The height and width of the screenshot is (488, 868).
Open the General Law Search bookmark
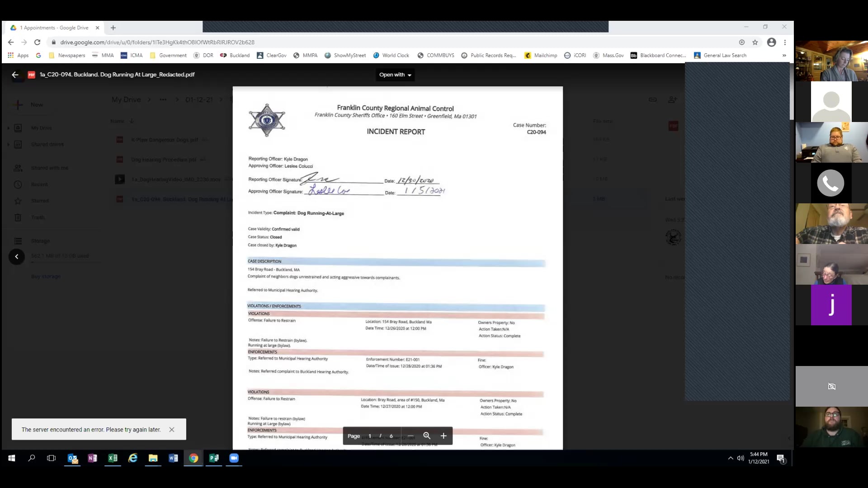(x=720, y=55)
